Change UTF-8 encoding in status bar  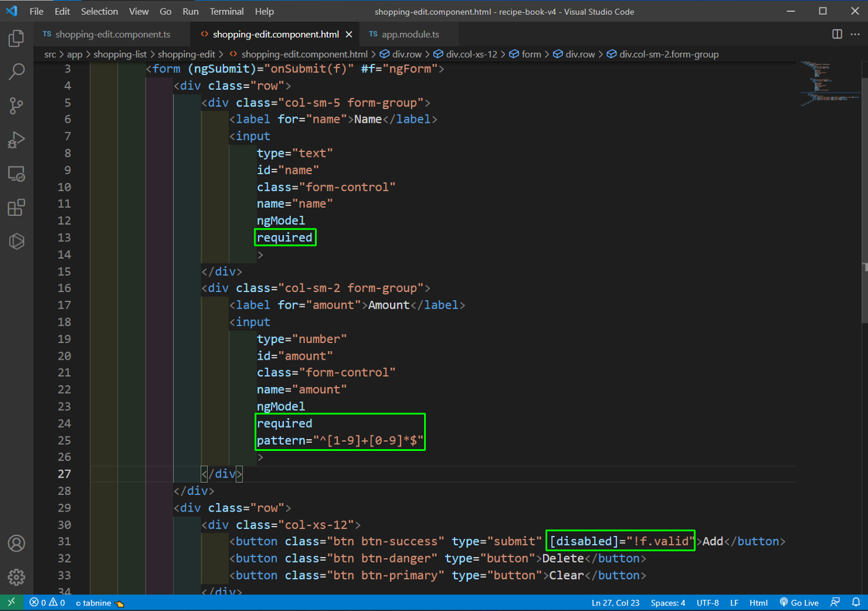707,603
